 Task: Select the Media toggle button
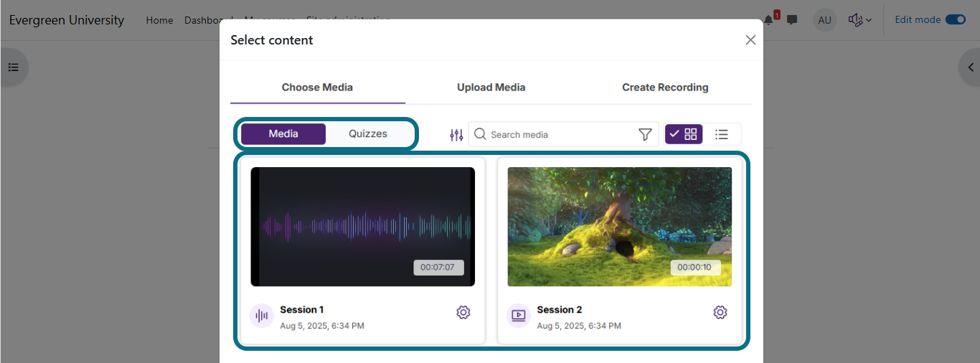click(x=283, y=134)
